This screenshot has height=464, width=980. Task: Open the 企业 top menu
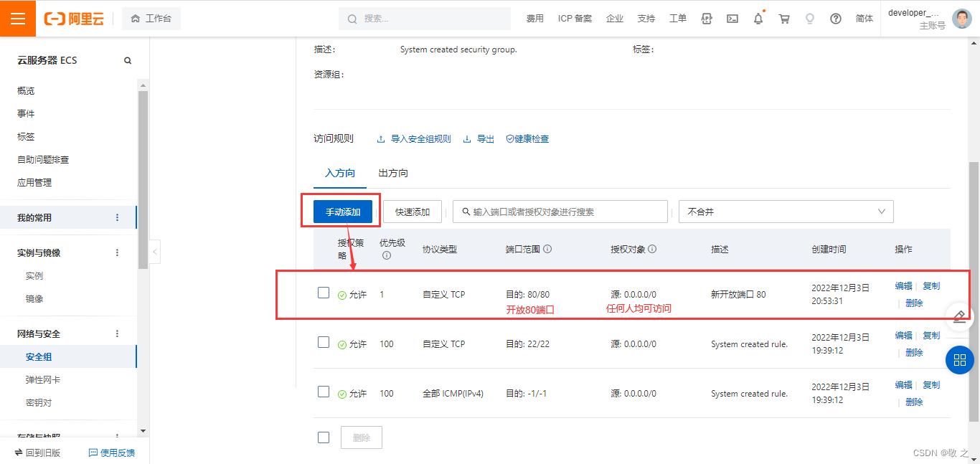[615, 19]
